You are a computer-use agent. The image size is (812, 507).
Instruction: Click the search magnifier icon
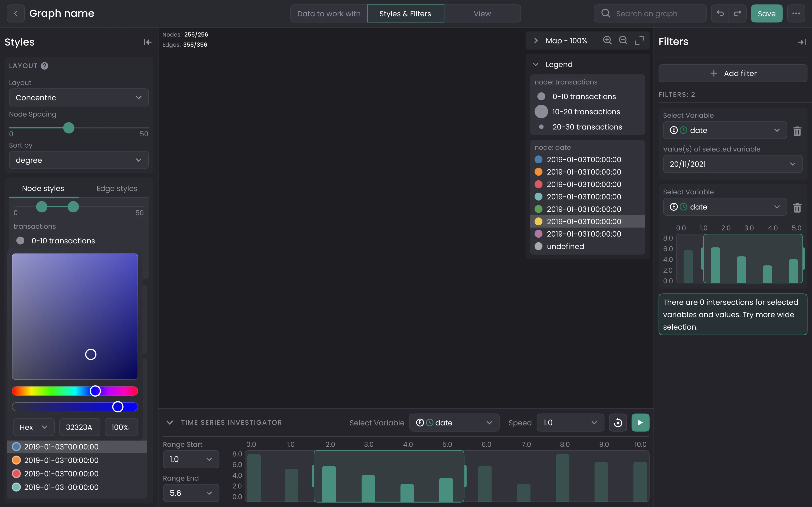pyautogui.click(x=606, y=13)
